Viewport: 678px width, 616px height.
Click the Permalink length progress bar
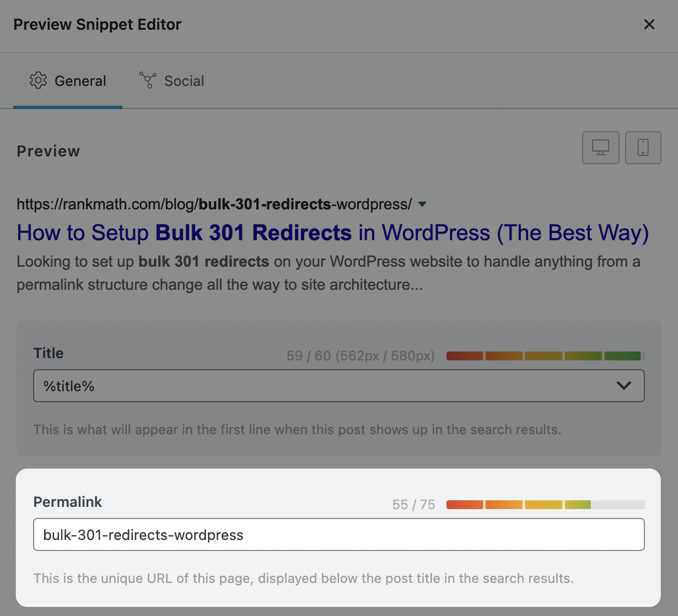tap(545, 505)
